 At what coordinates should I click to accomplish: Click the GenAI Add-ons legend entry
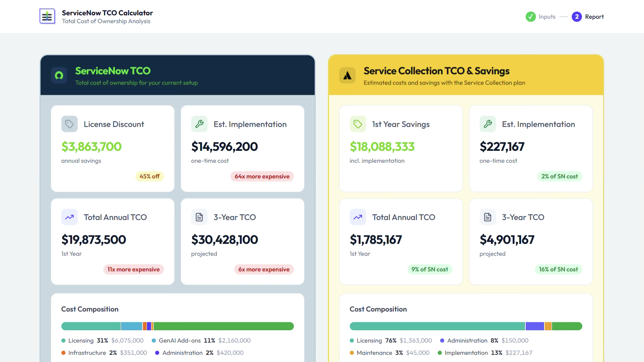coord(201,341)
